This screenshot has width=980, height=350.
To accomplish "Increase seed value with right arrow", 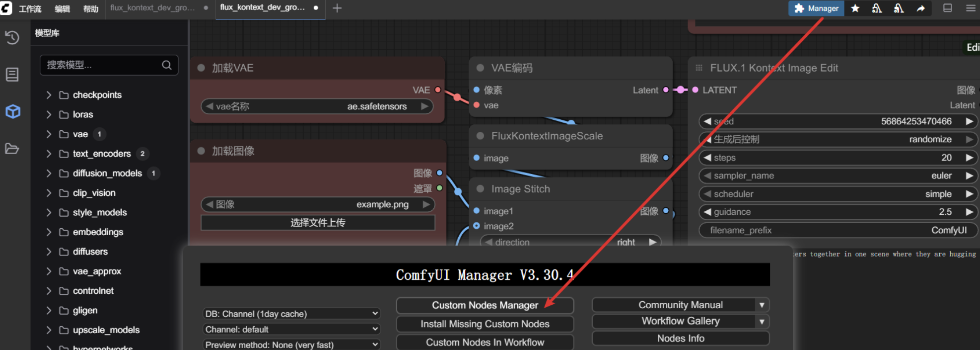I will click(x=969, y=121).
